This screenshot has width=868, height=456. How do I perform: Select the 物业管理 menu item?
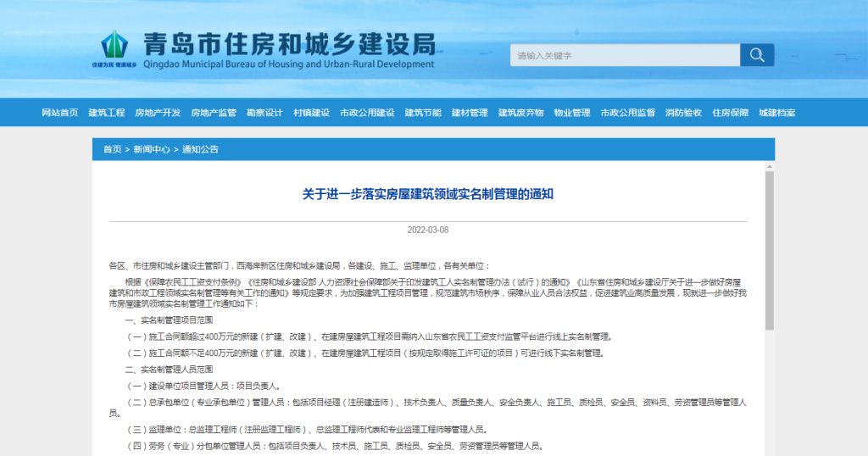(572, 113)
